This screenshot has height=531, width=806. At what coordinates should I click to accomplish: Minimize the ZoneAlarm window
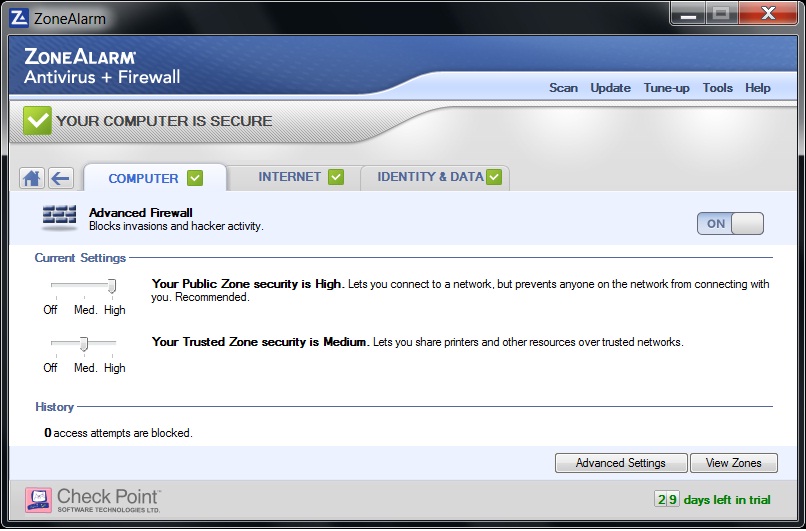tap(688, 14)
